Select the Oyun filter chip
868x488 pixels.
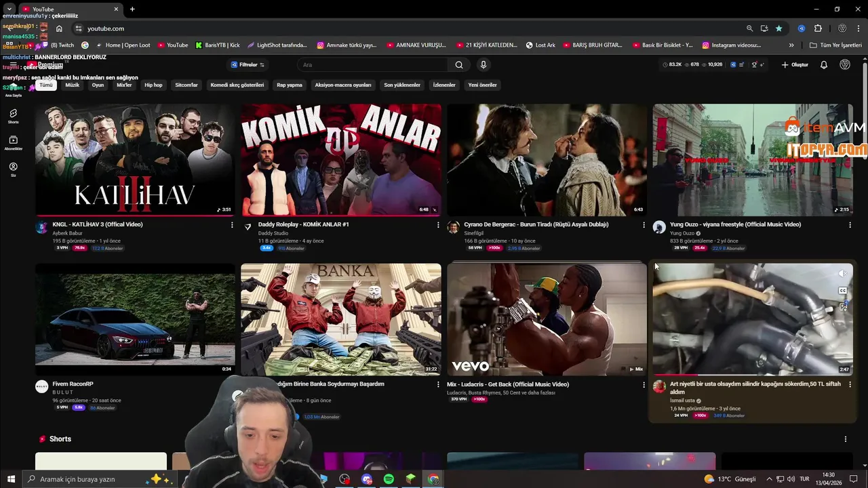[x=98, y=85]
